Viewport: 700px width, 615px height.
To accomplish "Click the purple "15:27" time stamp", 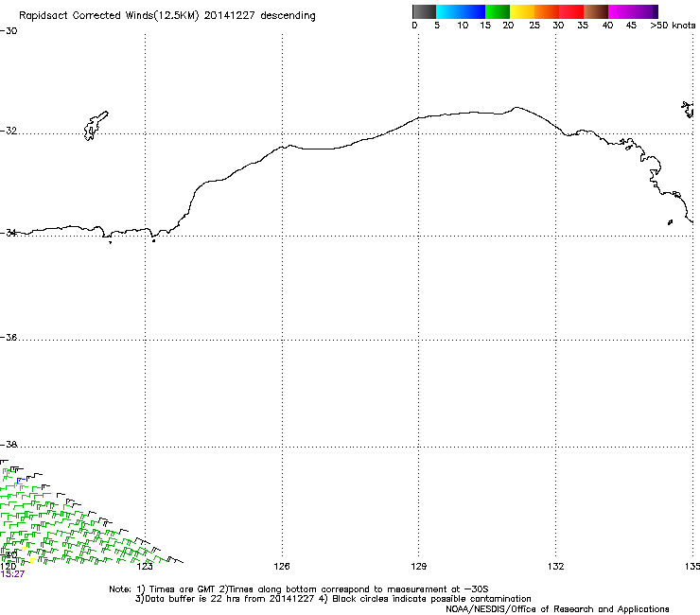I will [x=12, y=574].
